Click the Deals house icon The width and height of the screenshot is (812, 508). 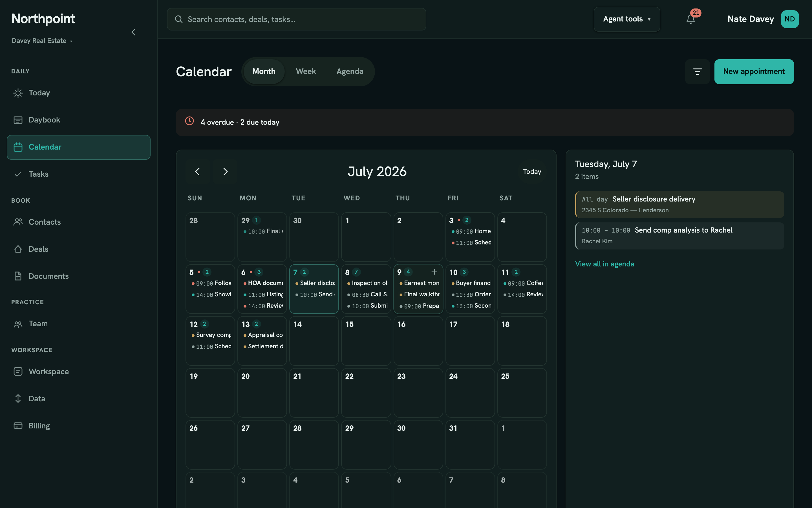(18, 249)
